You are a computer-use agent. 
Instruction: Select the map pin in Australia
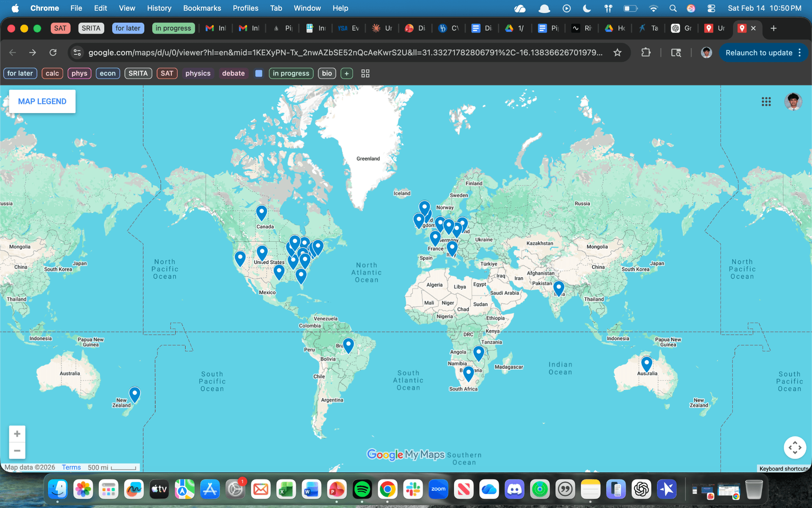coord(646,364)
